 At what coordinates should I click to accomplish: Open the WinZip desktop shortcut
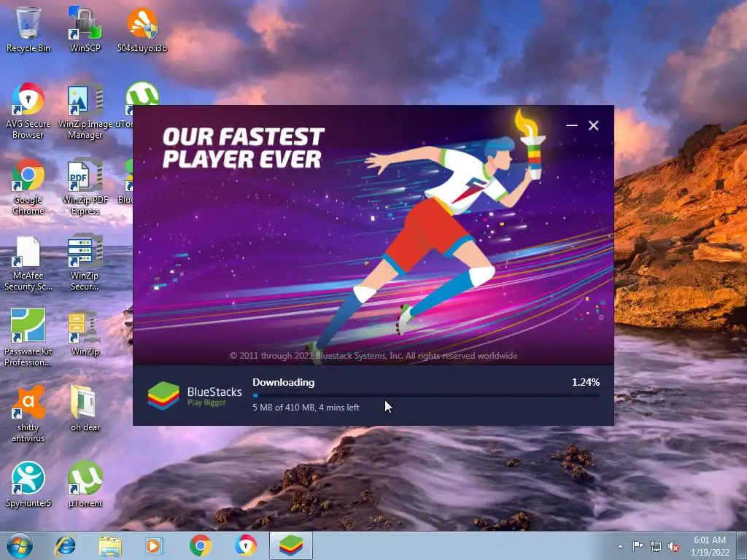point(85,333)
